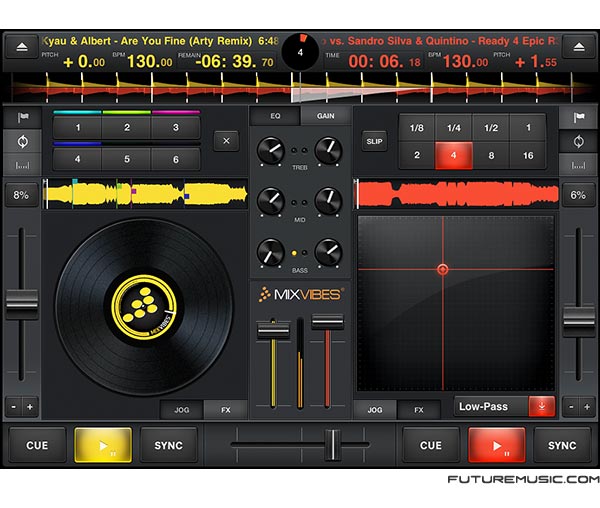The height and width of the screenshot is (508, 600).
Task: Open Low-Pass effect selector
Action: point(491,406)
